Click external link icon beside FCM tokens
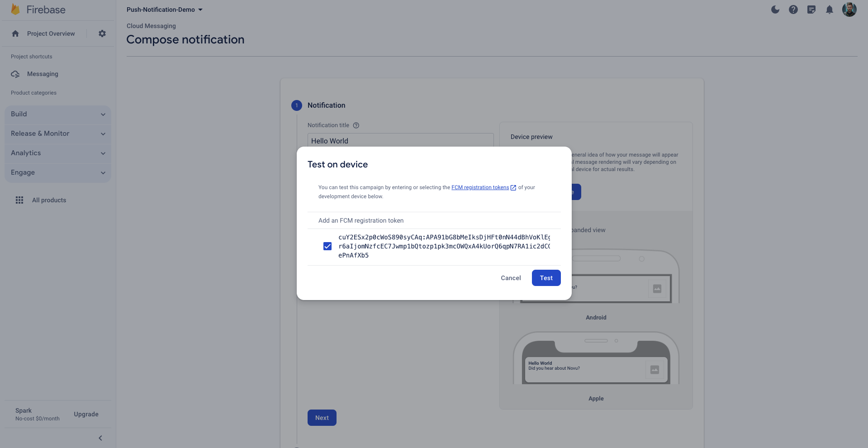The image size is (868, 448). click(x=513, y=188)
